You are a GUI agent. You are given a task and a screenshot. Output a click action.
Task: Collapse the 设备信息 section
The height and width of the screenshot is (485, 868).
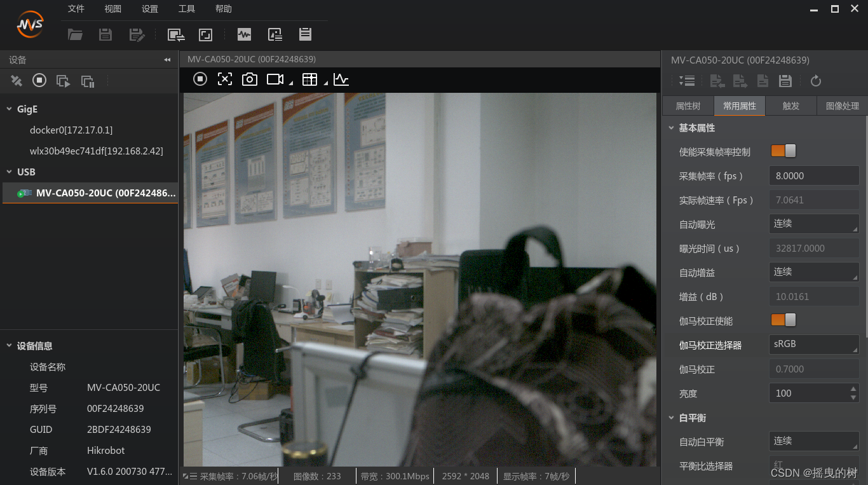tap(10, 346)
